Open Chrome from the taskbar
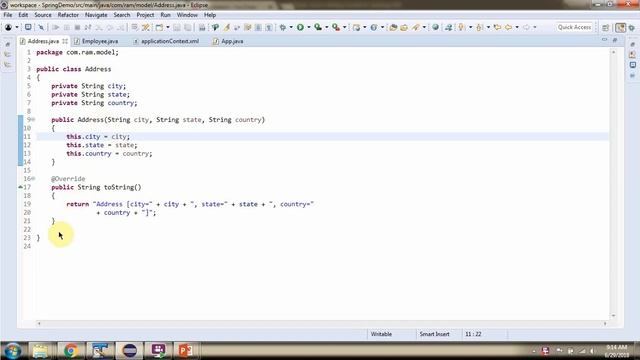Screen dimensions: 640x360 [71, 351]
